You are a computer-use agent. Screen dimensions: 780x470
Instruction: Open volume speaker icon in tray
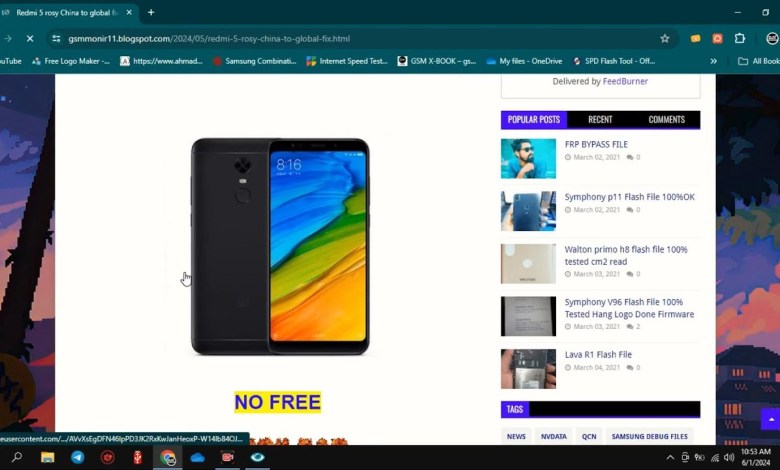(x=729, y=457)
